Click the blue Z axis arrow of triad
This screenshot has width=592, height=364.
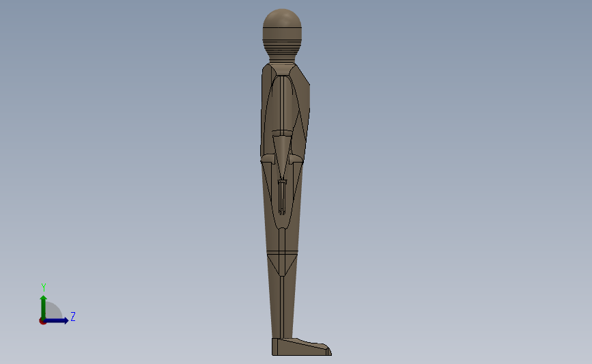click(x=57, y=321)
